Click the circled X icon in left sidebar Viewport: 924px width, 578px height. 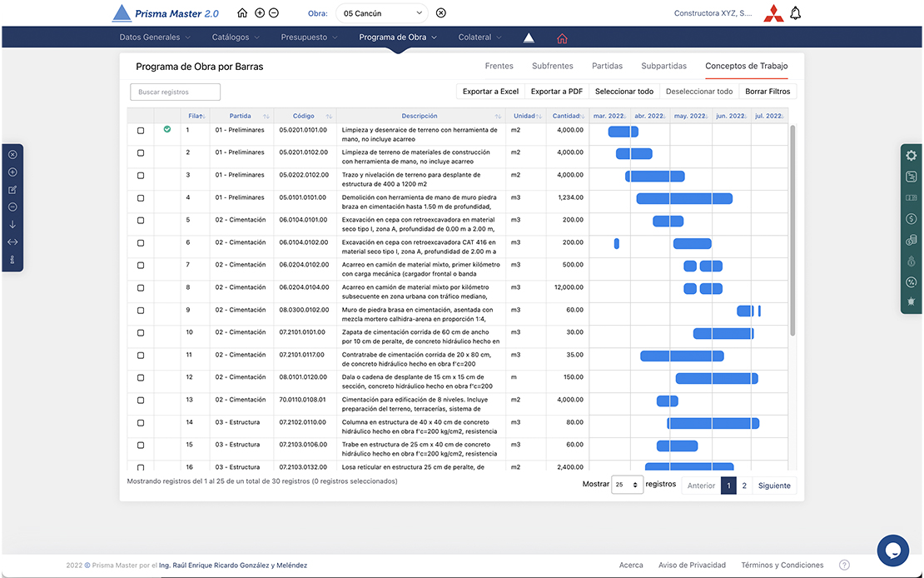click(x=12, y=155)
